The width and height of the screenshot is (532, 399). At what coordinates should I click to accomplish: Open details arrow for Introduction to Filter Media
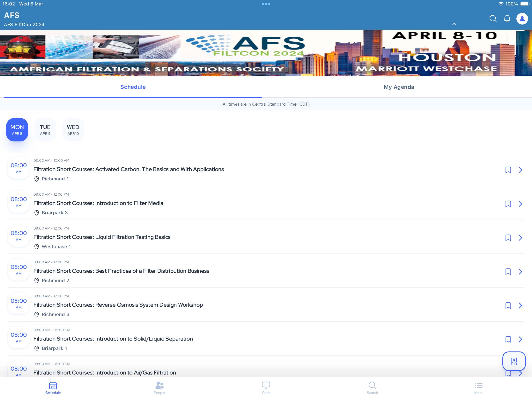(521, 204)
